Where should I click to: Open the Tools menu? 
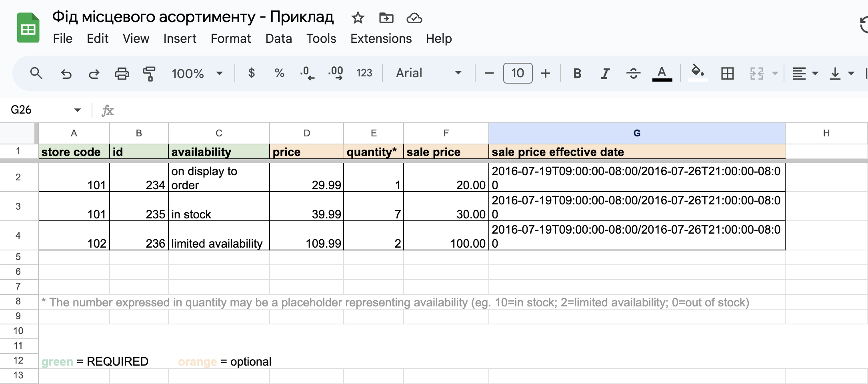(321, 39)
